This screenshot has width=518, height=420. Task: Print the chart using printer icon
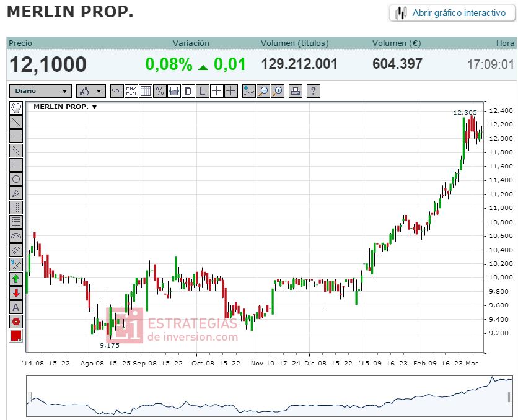tap(296, 91)
